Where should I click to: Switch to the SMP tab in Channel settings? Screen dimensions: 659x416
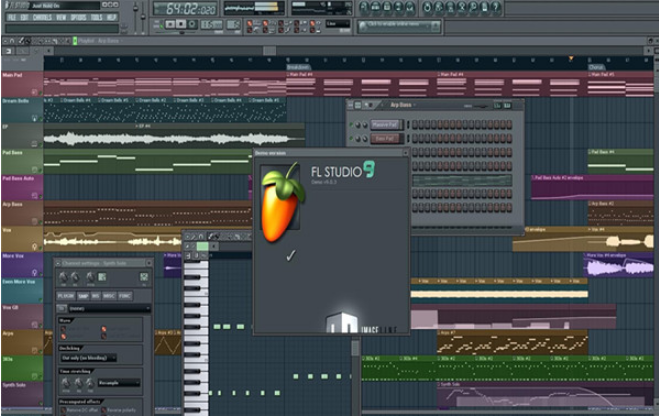83,296
